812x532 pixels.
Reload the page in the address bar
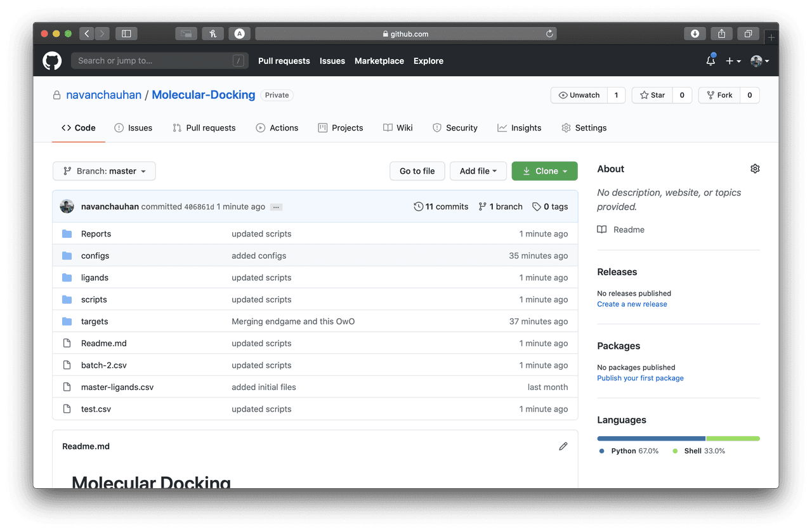(x=549, y=34)
